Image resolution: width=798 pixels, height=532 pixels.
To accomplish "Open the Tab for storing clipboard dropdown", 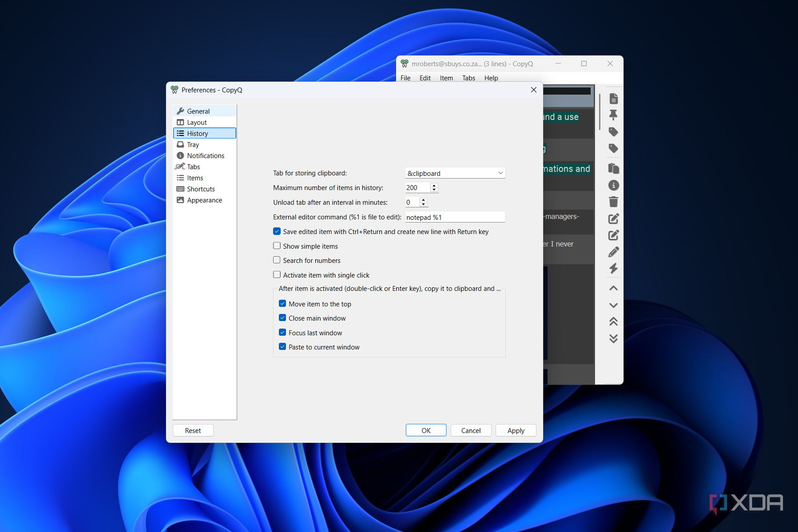I will [455, 173].
